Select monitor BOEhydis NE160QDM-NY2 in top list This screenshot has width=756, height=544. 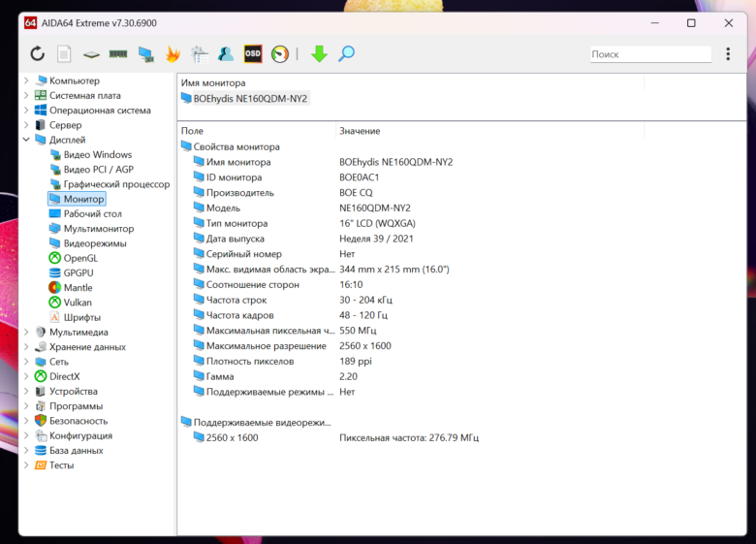(244, 98)
